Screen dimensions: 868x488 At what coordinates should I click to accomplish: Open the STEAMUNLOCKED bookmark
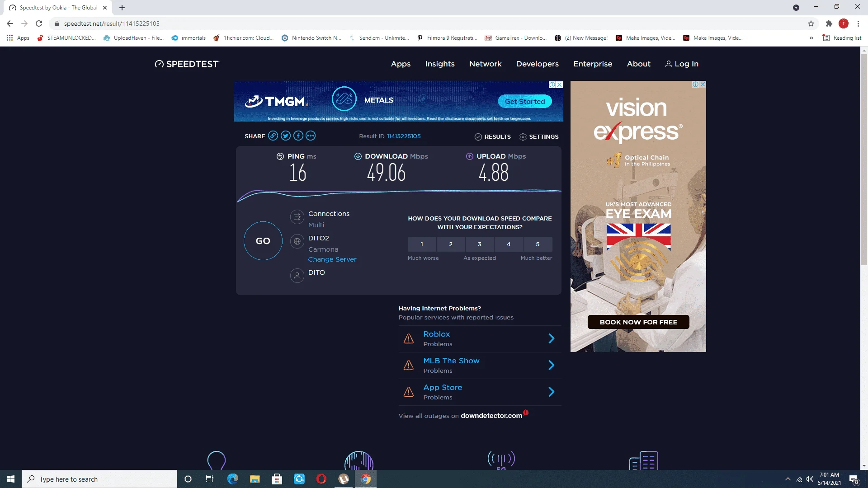point(67,38)
